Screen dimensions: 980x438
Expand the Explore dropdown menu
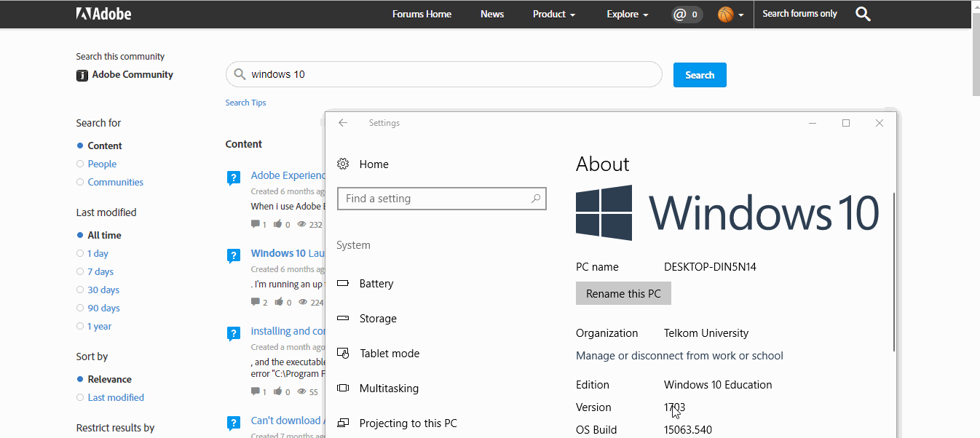tap(628, 14)
